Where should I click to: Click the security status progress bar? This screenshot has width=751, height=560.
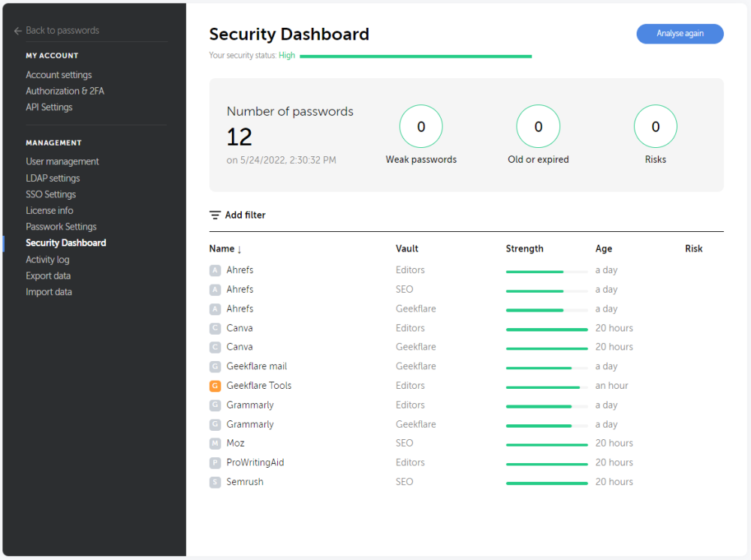pos(415,56)
